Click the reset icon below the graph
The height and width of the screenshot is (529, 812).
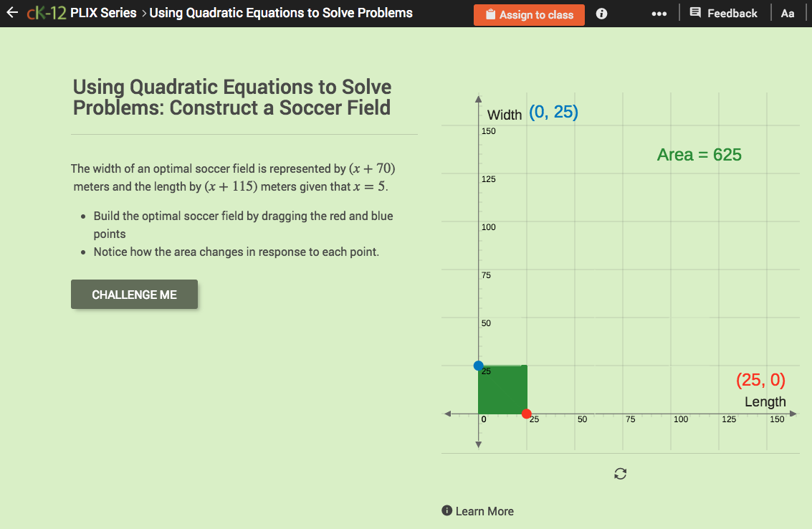click(x=620, y=473)
